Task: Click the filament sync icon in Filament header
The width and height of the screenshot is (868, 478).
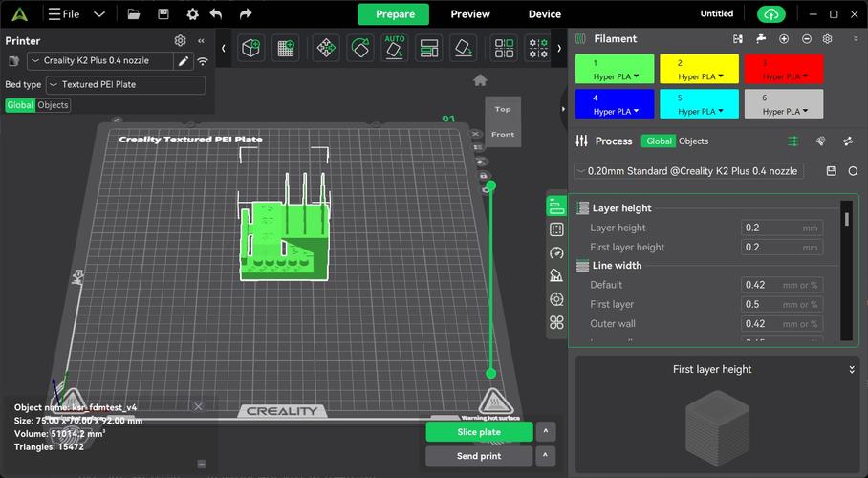Action: click(x=737, y=39)
